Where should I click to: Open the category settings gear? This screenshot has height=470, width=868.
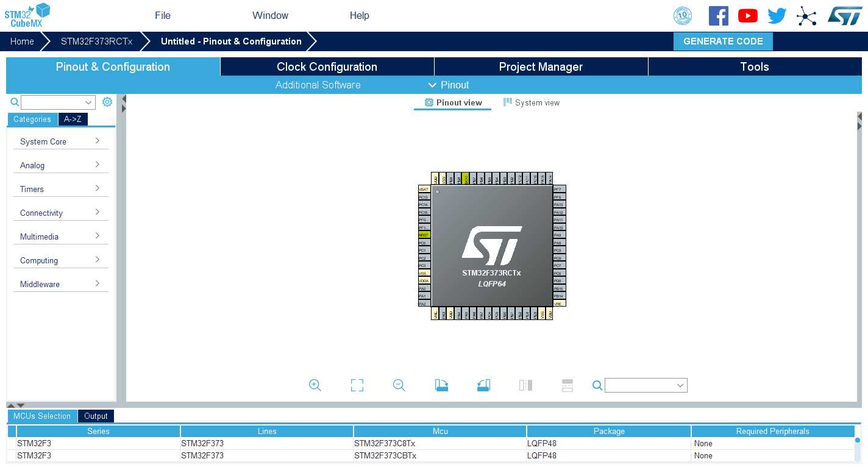107,102
